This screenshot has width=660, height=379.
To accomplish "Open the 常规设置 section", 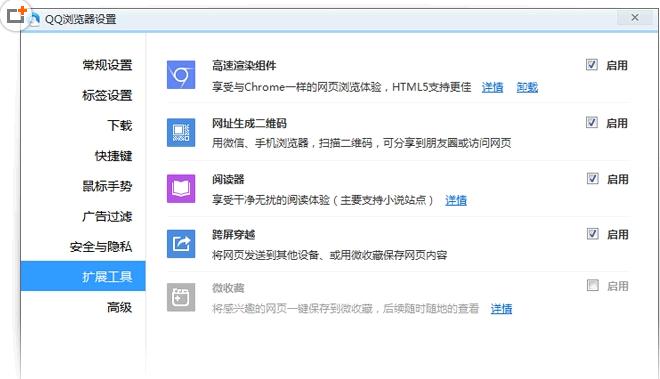I will 107,65.
